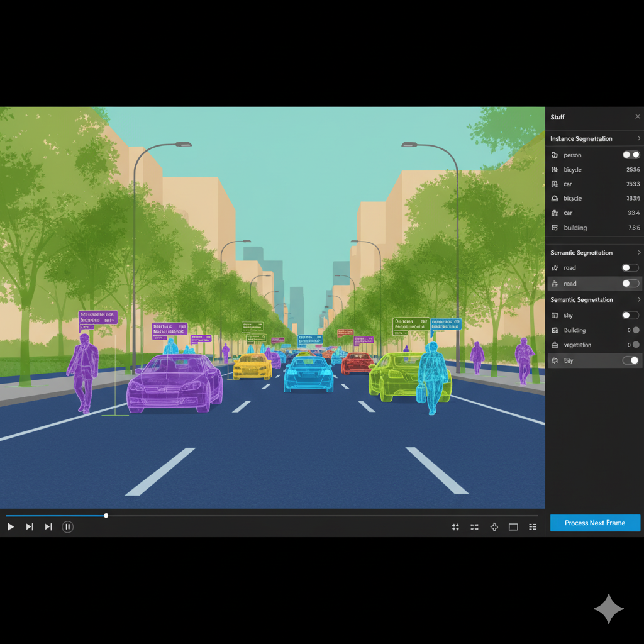This screenshot has width=644, height=644.
Task: Click the skip icon directly right of Play
Action: tap(30, 527)
